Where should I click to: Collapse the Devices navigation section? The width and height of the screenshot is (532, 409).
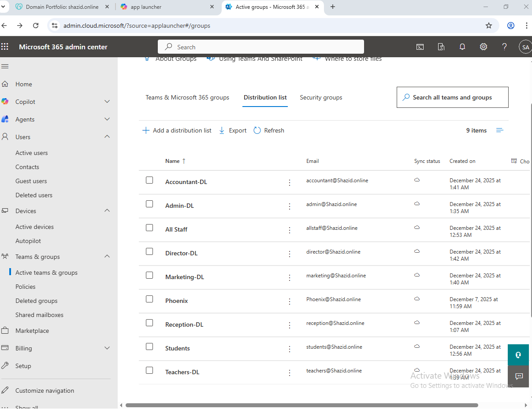pos(107,211)
